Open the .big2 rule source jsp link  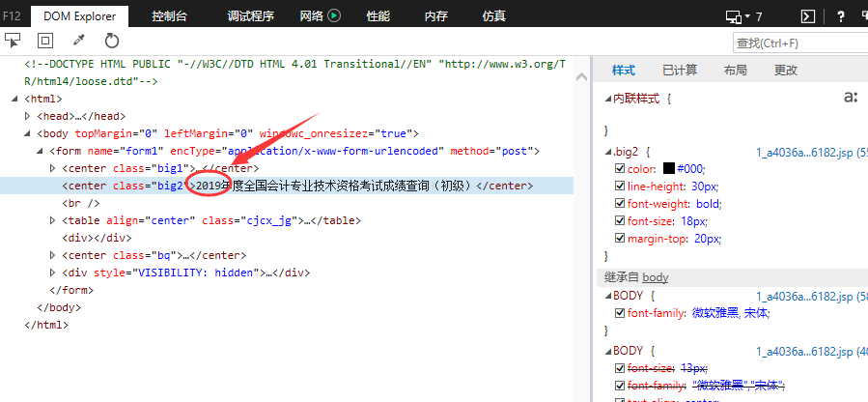click(x=812, y=152)
